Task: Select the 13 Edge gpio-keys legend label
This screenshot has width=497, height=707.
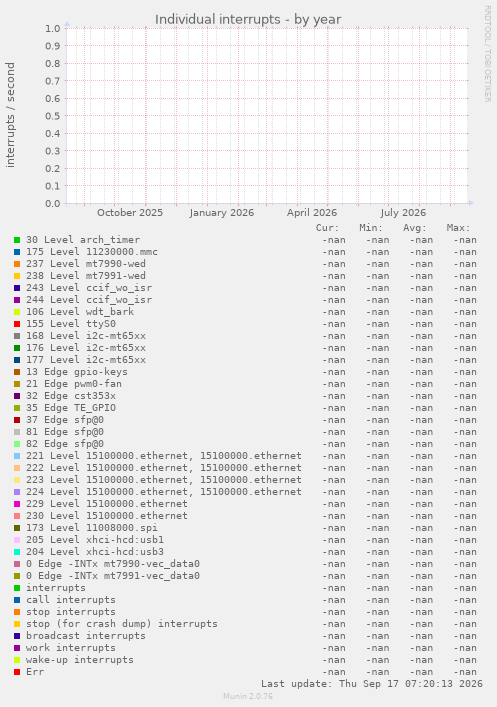Action: [77, 372]
